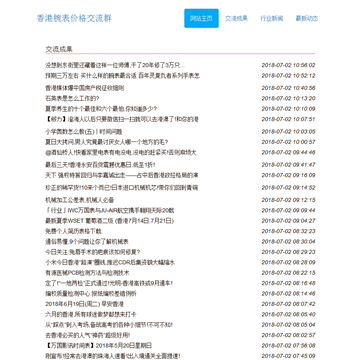Click the timestamp 2018-07-02 09:09:44
The image size is (360, 360).
pos(288,210)
